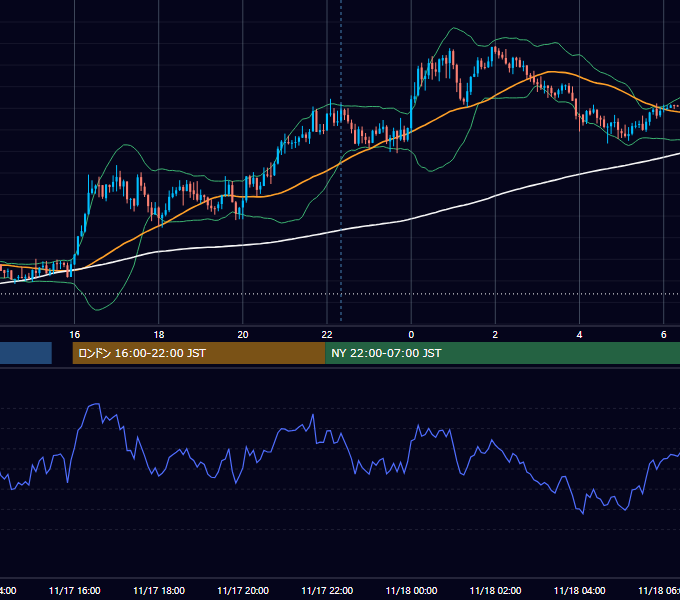Image resolution: width=680 pixels, height=600 pixels.
Task: Click the hour label 16 on price chart axis
Action: [75, 334]
